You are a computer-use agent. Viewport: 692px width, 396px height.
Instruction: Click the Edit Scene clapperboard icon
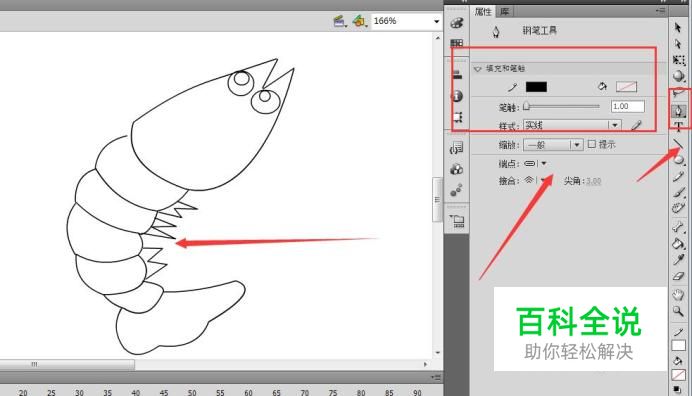pos(339,21)
